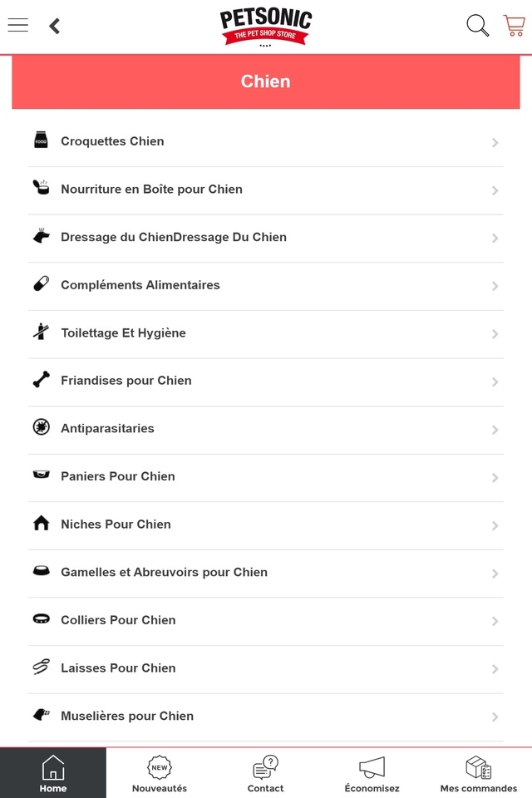Tap the red Chien header banner
Viewport: 532px width, 798px height.
pyautogui.click(x=266, y=81)
